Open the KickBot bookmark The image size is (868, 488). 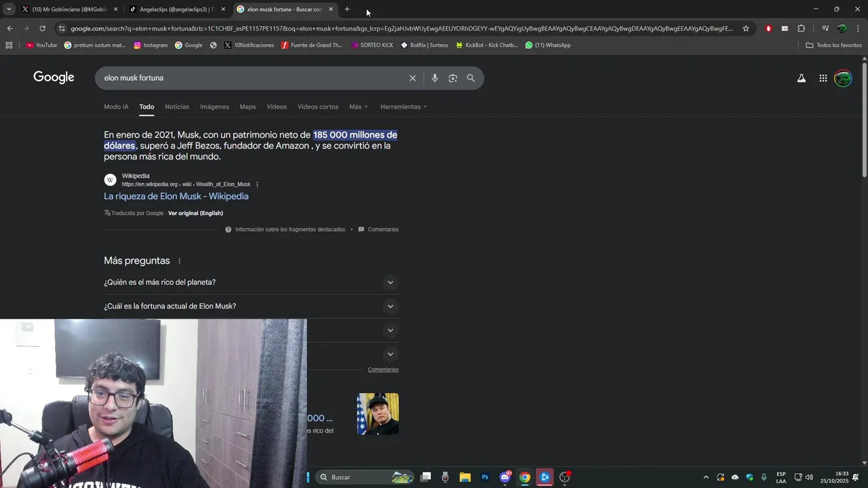pyautogui.click(x=487, y=45)
